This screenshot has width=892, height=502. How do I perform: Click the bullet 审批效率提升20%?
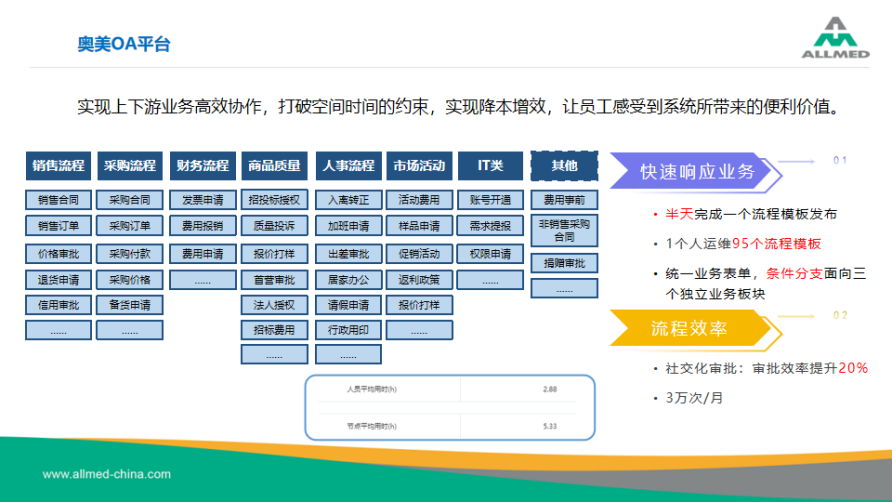(767, 368)
